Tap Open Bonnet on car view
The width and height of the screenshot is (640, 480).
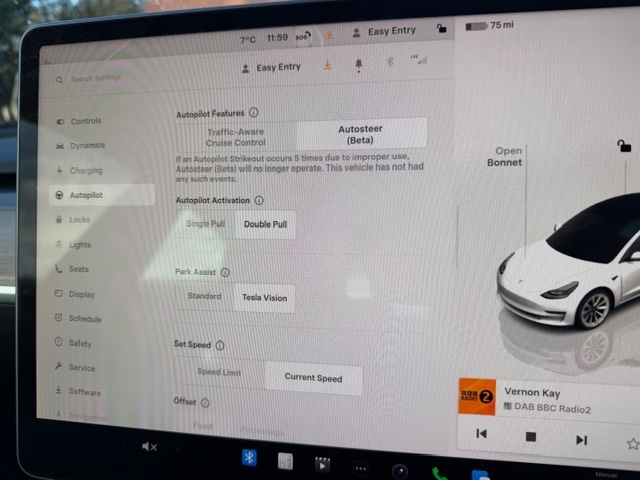[x=504, y=157]
